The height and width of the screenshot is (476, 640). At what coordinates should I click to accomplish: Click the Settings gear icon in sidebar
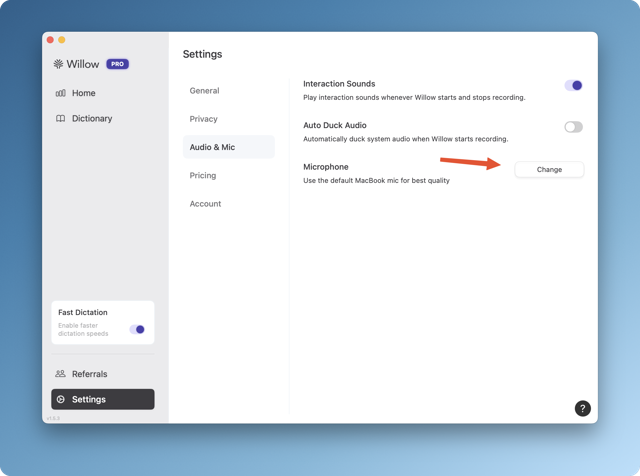click(x=61, y=399)
